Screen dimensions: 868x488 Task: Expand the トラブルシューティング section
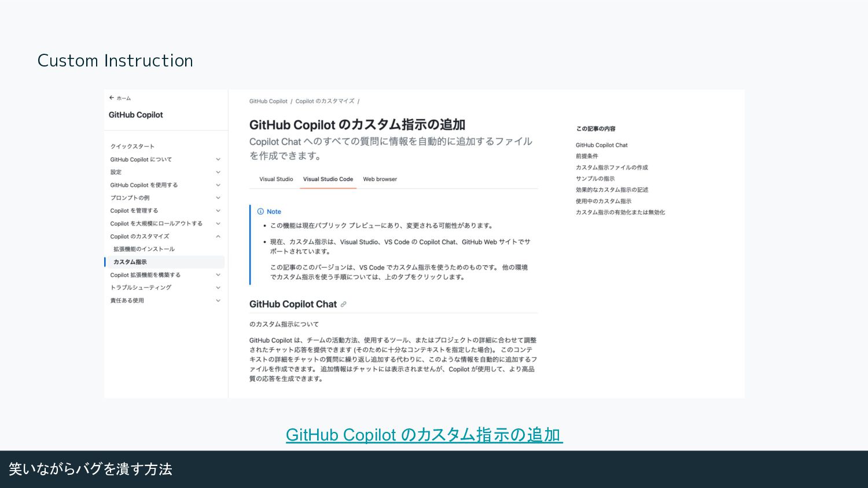coord(218,287)
